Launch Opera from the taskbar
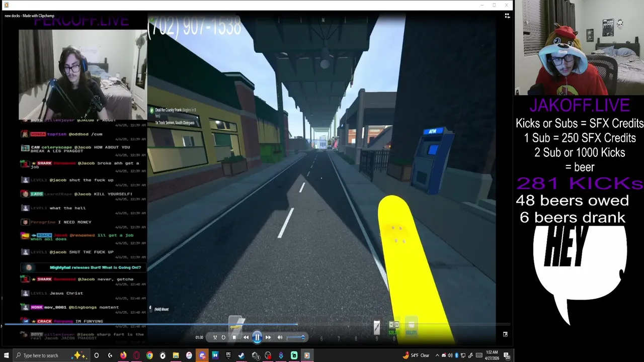Screen dimensions: 644x362 [136, 355]
